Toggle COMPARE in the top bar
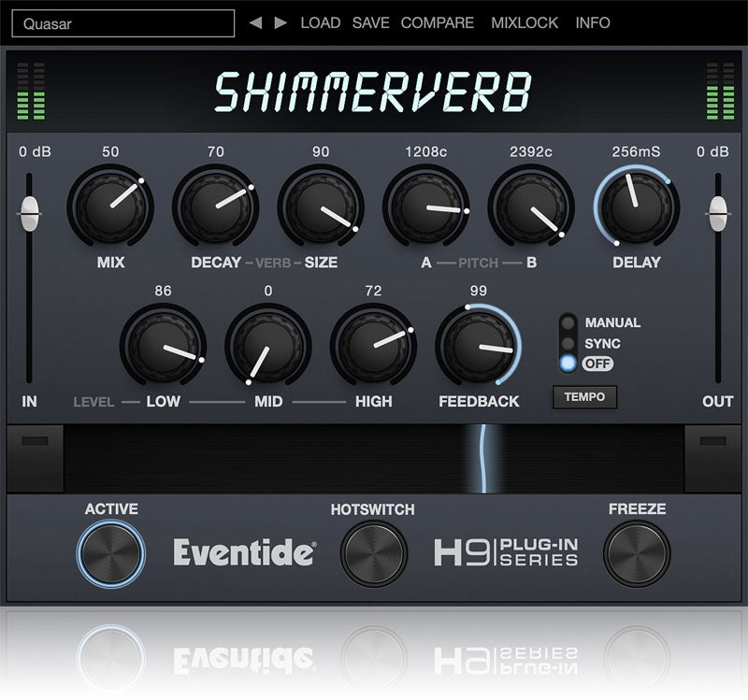Screen dimensions: 748x700 [437, 22]
